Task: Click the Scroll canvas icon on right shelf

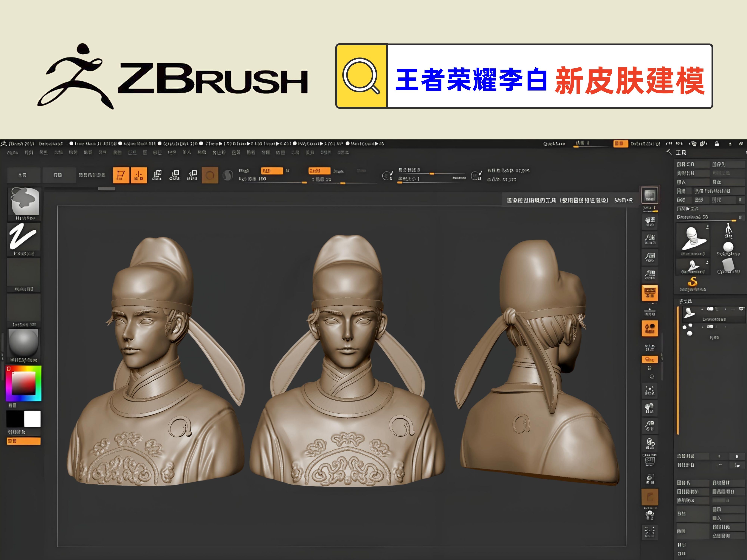Action: (x=650, y=222)
